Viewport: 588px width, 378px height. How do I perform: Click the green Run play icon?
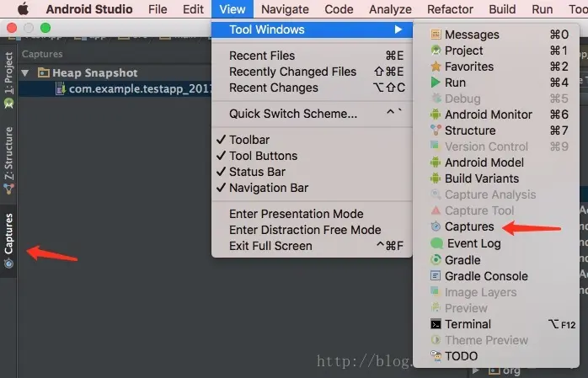pyautogui.click(x=436, y=83)
